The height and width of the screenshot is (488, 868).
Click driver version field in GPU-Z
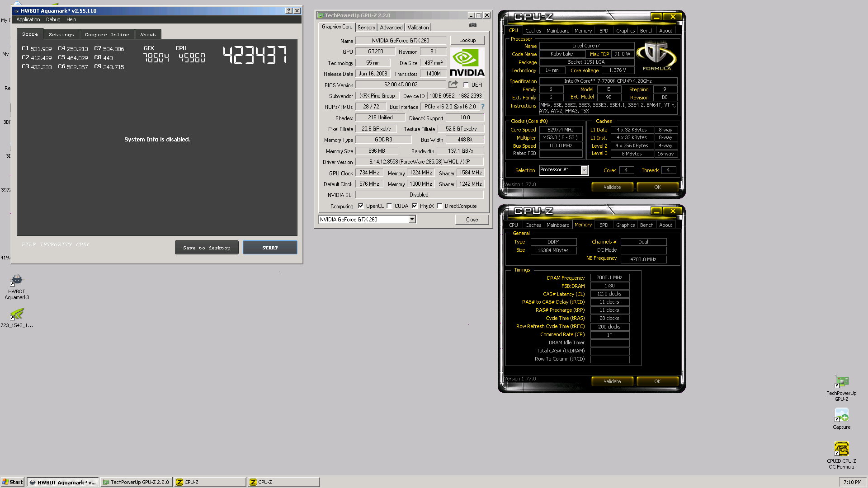[x=420, y=162]
